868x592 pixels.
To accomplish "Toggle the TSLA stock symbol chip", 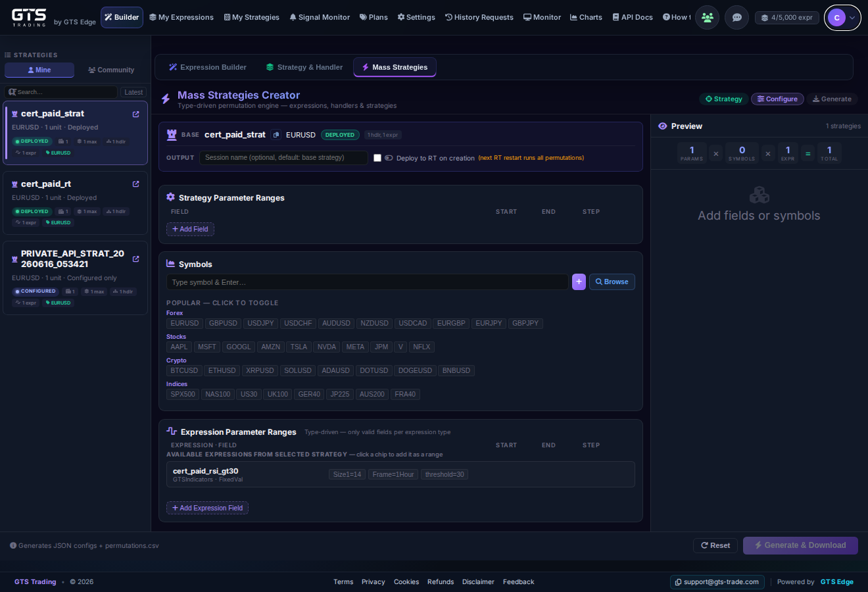I will coord(299,347).
